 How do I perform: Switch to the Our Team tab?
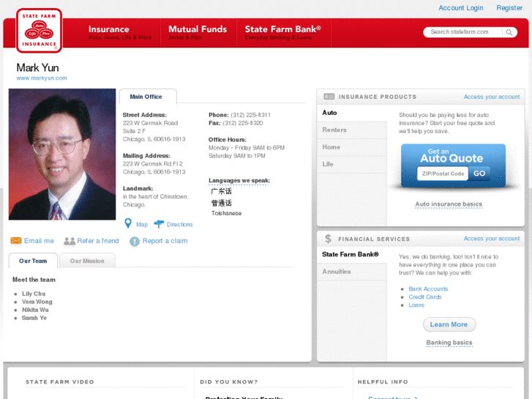[33, 261]
